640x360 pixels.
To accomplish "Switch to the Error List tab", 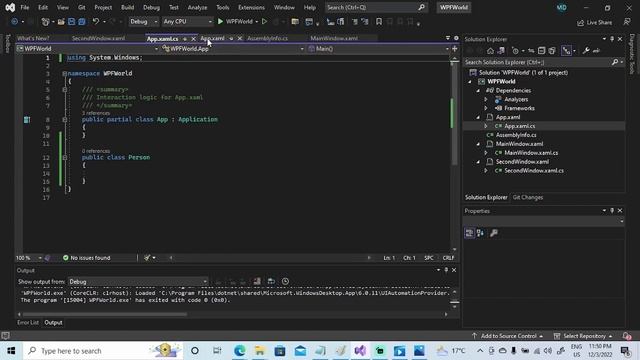I will 28,323.
